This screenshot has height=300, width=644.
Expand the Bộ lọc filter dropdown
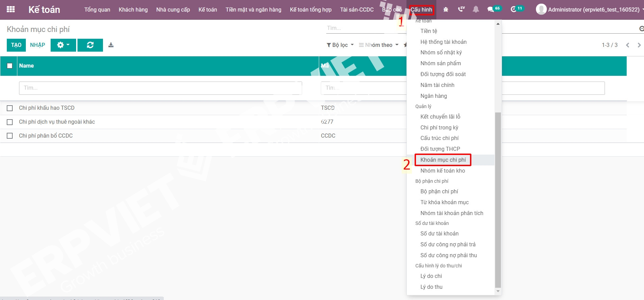tap(340, 45)
